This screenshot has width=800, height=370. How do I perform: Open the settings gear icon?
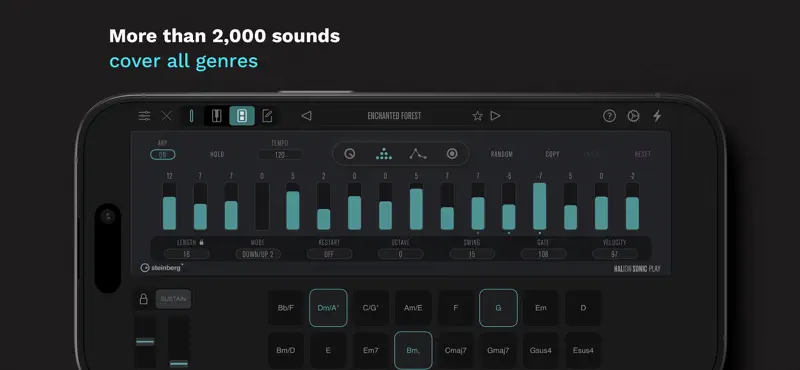pyautogui.click(x=633, y=116)
